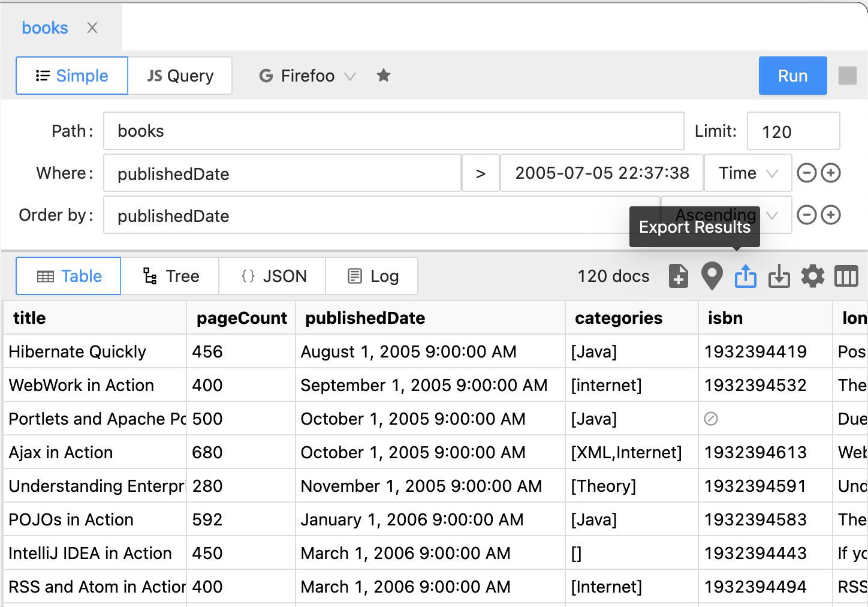The width and height of the screenshot is (868, 607).
Task: Click isbn cell 1932394613
Action: pos(765,452)
